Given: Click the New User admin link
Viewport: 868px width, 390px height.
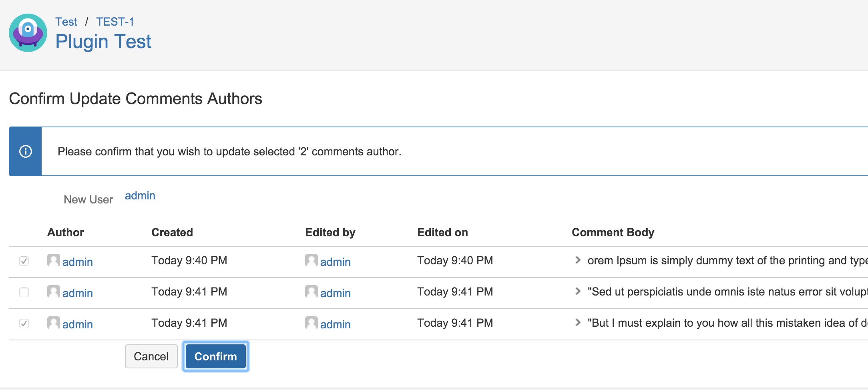Looking at the screenshot, I should [x=140, y=196].
